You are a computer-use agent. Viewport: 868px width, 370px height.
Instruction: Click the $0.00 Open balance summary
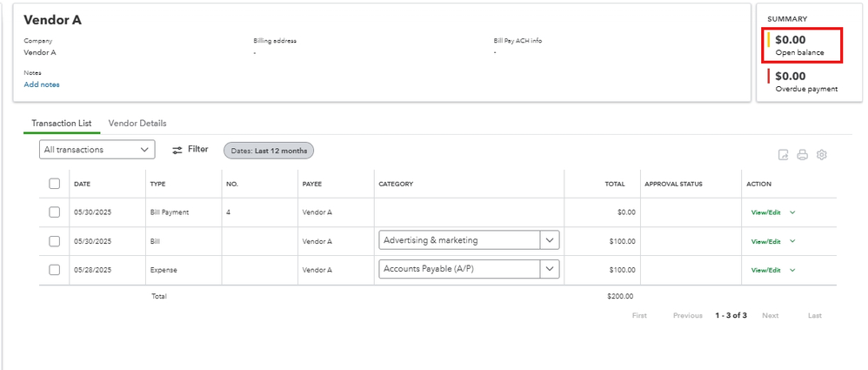click(791, 40)
